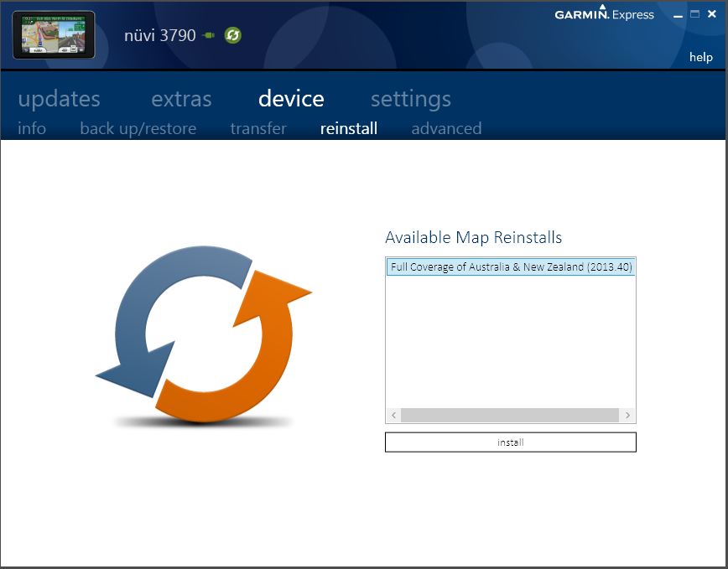Switch to the device tab

(291, 98)
